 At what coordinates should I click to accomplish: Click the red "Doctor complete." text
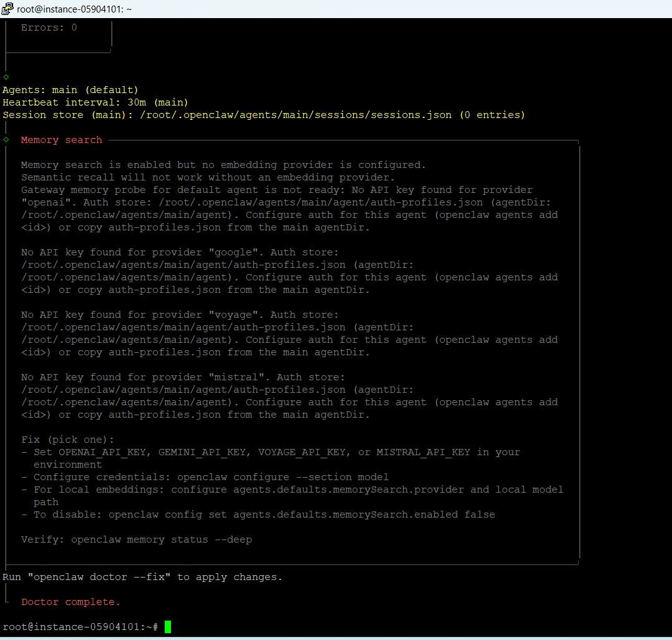(71, 602)
